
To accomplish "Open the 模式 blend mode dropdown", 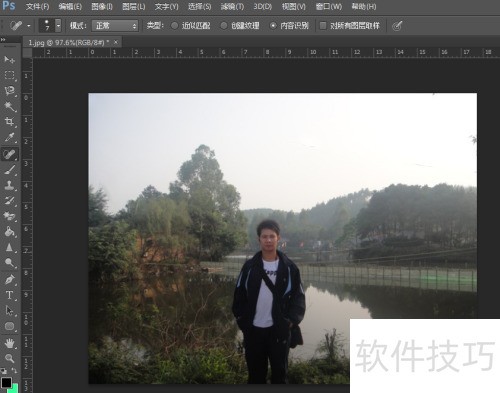I will tap(115, 26).
